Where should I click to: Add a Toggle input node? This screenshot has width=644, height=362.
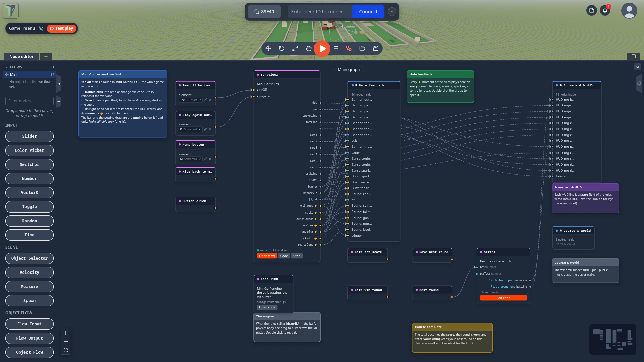tap(30, 207)
